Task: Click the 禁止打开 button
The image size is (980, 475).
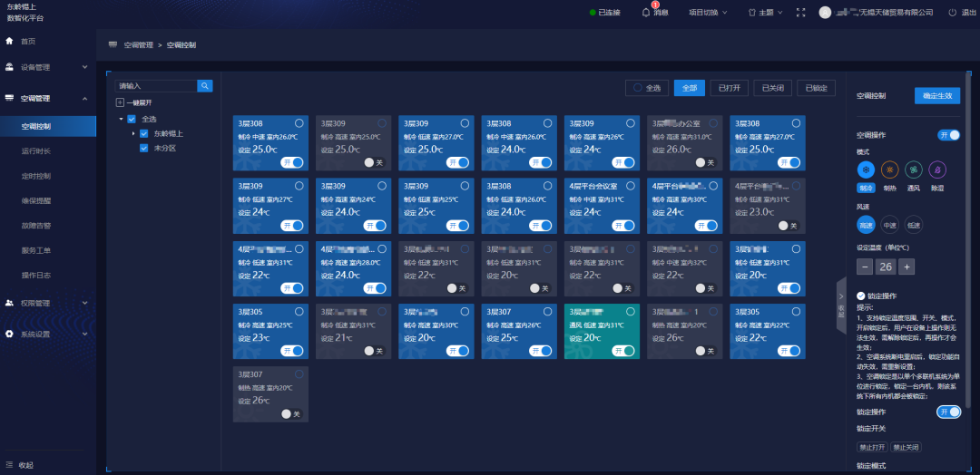Action: click(872, 447)
